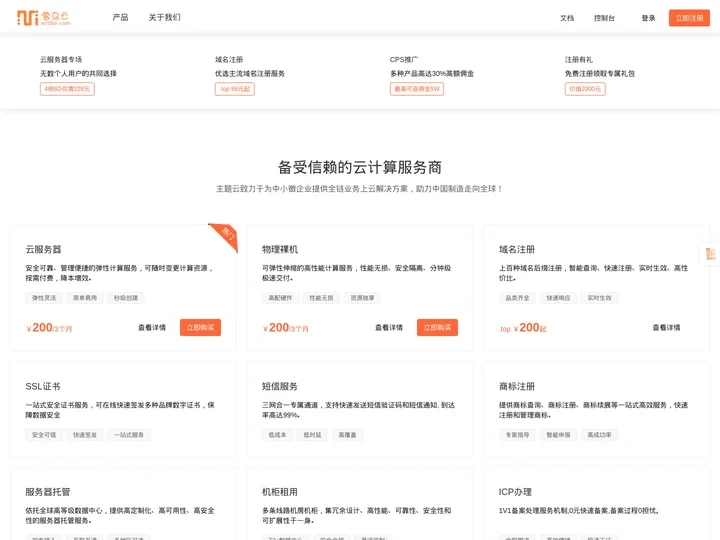Click the 弹性灵活 tag
The height and width of the screenshot is (540, 720).
coord(44,298)
